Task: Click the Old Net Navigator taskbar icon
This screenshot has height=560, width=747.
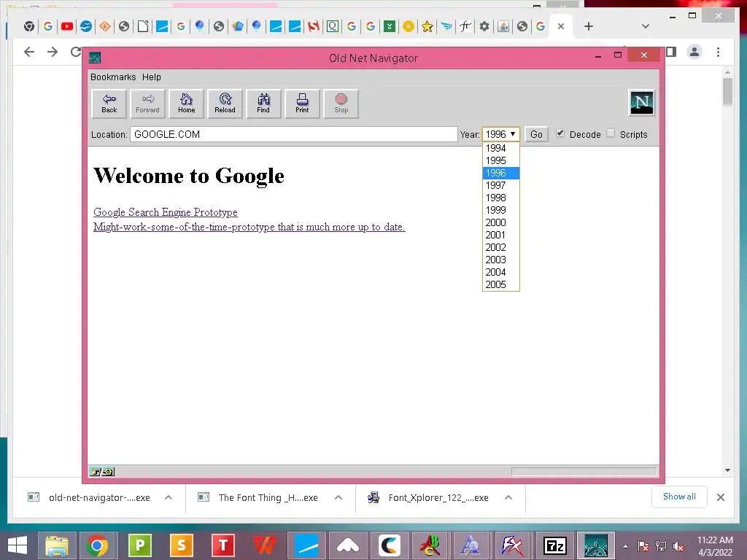Action: (x=596, y=545)
